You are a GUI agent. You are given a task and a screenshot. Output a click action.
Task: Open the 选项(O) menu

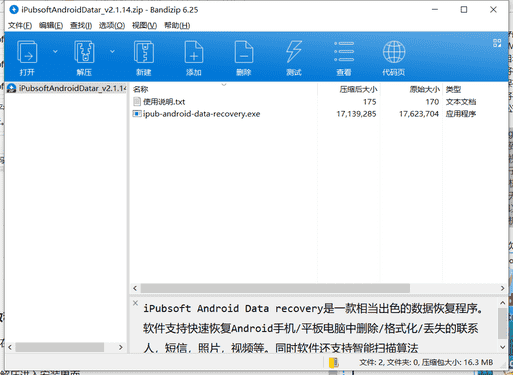112,25
